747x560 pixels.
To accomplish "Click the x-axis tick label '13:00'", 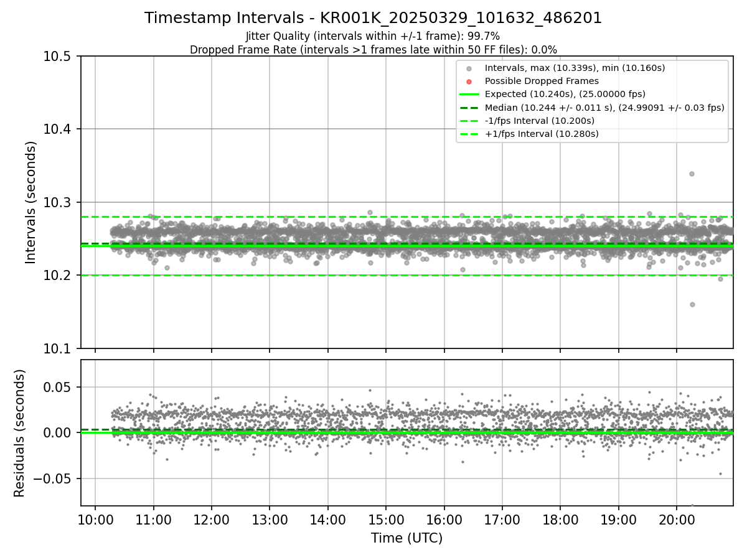I will pos(270,520).
